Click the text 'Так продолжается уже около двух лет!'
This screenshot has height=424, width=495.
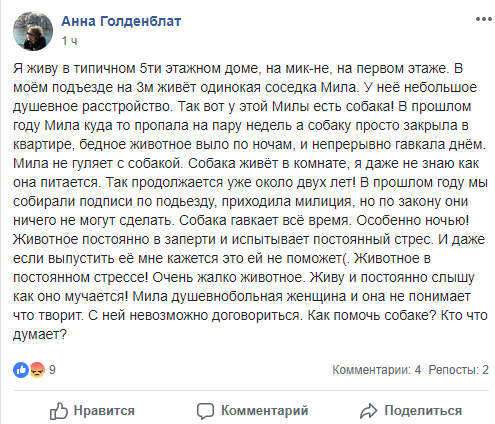[x=230, y=182]
